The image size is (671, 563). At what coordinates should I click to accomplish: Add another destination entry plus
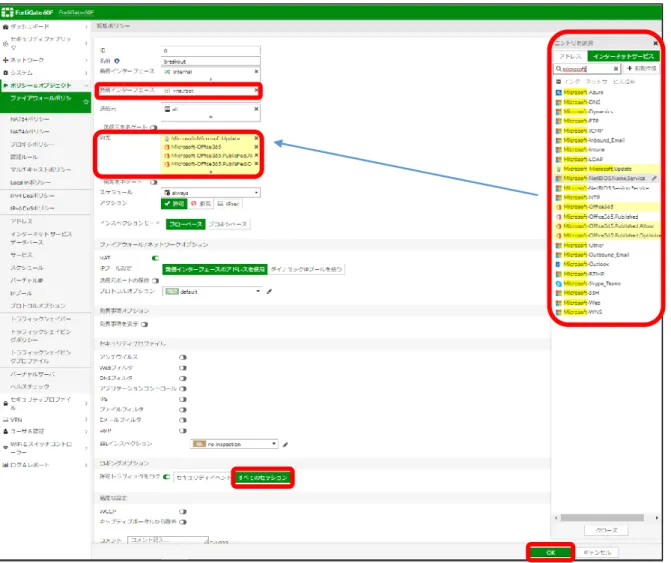(x=211, y=172)
